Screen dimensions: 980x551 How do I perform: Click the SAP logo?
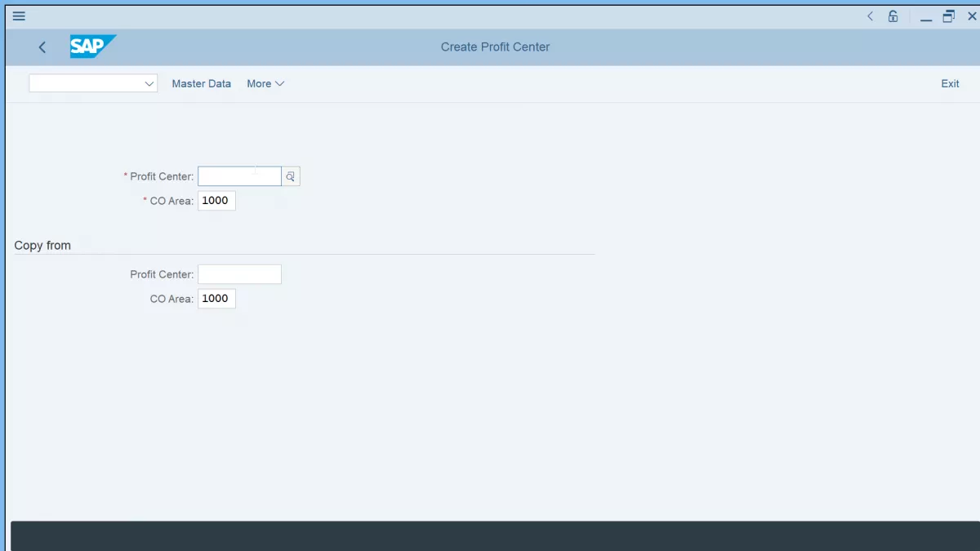(x=92, y=47)
